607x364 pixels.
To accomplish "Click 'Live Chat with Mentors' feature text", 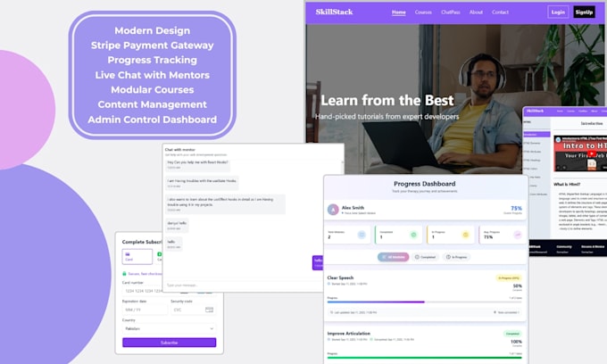I will (x=152, y=75).
